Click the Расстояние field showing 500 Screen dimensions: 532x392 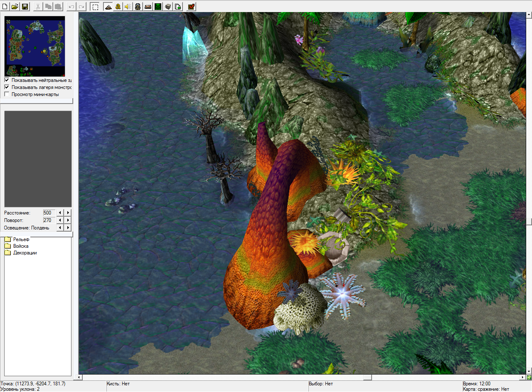[x=49, y=213]
